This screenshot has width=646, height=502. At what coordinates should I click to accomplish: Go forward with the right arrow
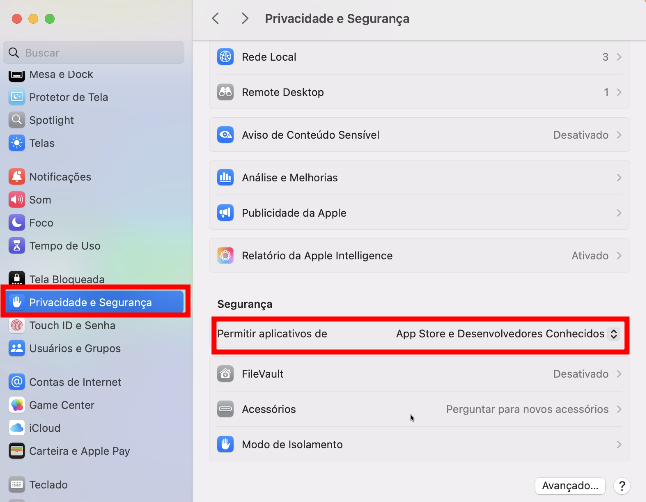[245, 19]
